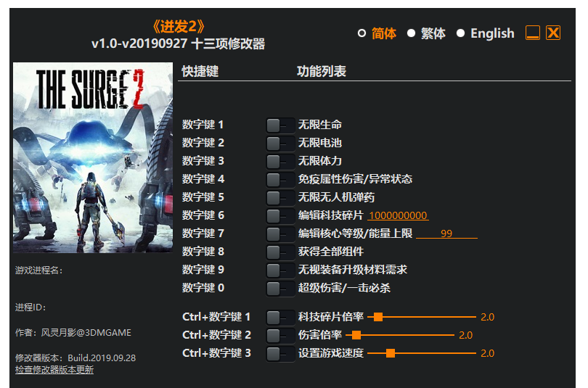Select the English language radio button
The width and height of the screenshot is (588, 388).
click(x=460, y=33)
